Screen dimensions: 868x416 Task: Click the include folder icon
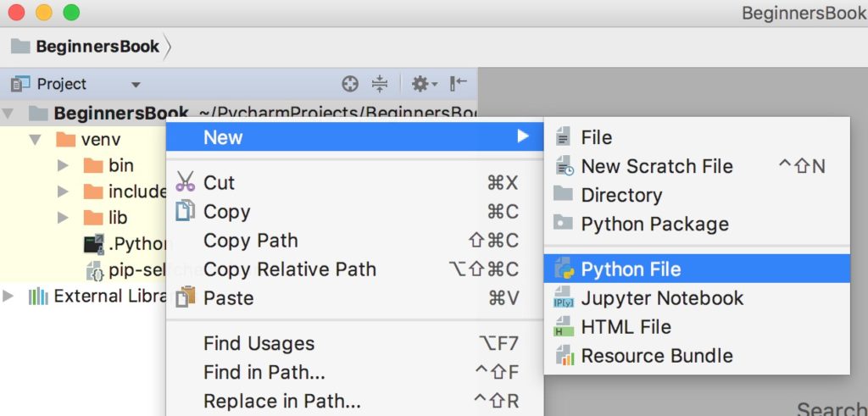click(x=93, y=191)
